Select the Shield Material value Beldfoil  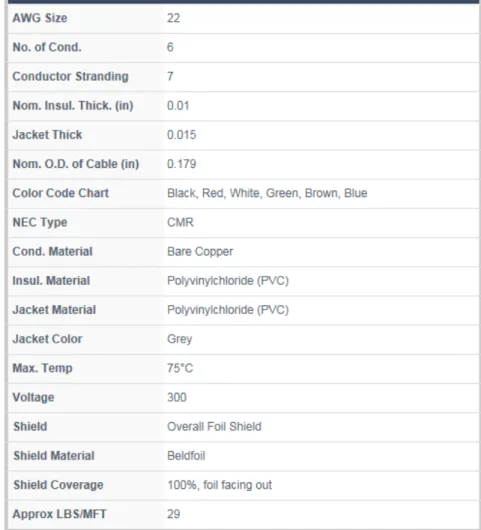coord(186,456)
